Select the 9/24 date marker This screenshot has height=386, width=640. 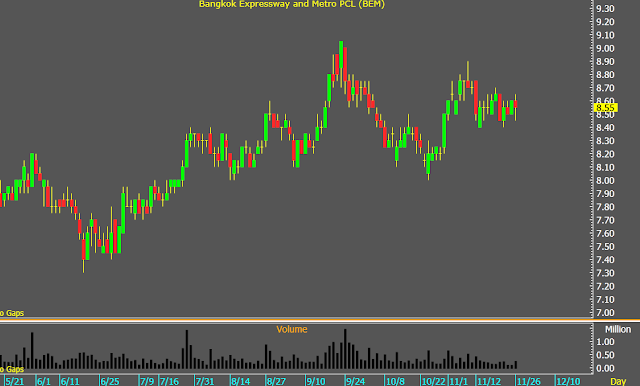point(356,382)
